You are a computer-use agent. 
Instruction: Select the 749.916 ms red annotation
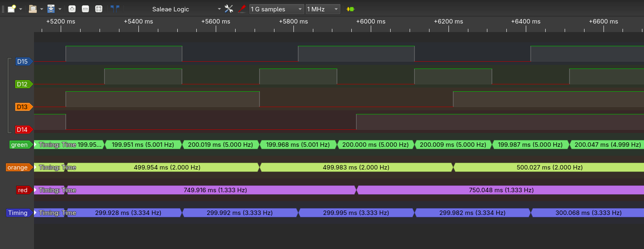(215, 190)
